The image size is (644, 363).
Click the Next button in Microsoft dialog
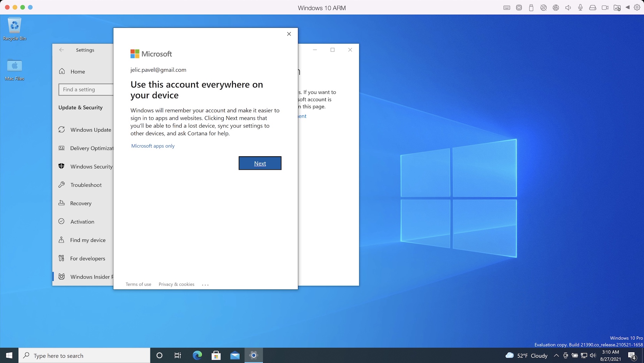260,163
